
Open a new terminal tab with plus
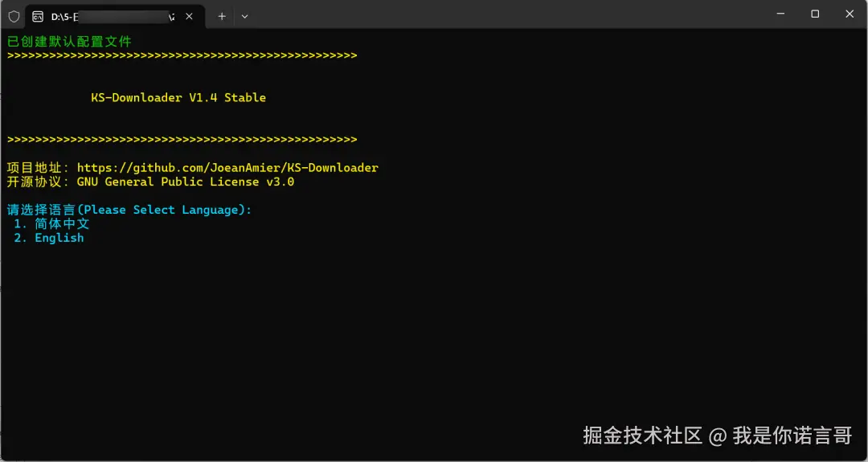point(222,16)
